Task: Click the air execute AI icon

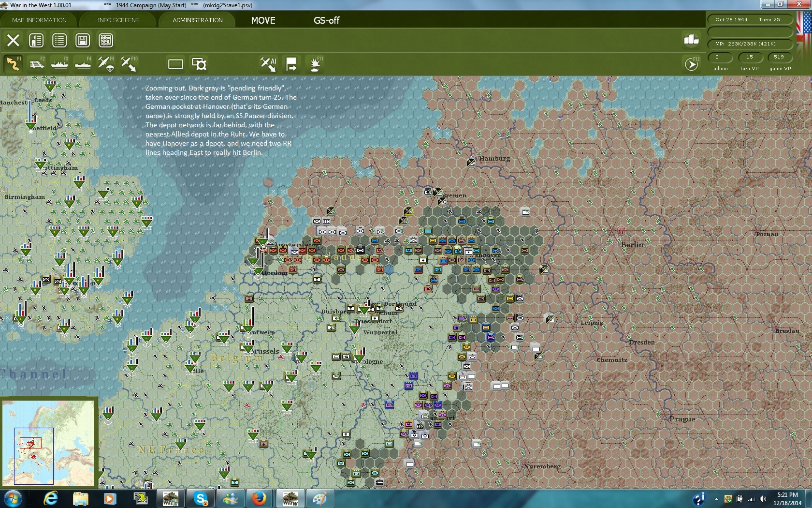Action: click(x=268, y=64)
